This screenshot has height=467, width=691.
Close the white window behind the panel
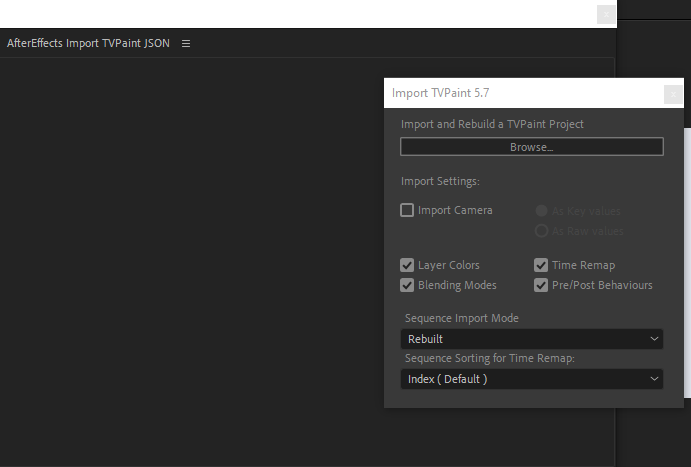(606, 15)
